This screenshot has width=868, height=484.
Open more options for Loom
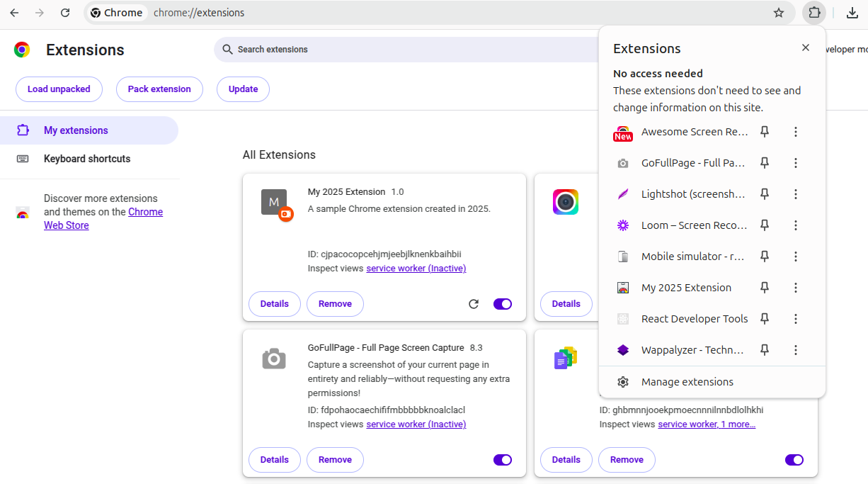coord(796,225)
